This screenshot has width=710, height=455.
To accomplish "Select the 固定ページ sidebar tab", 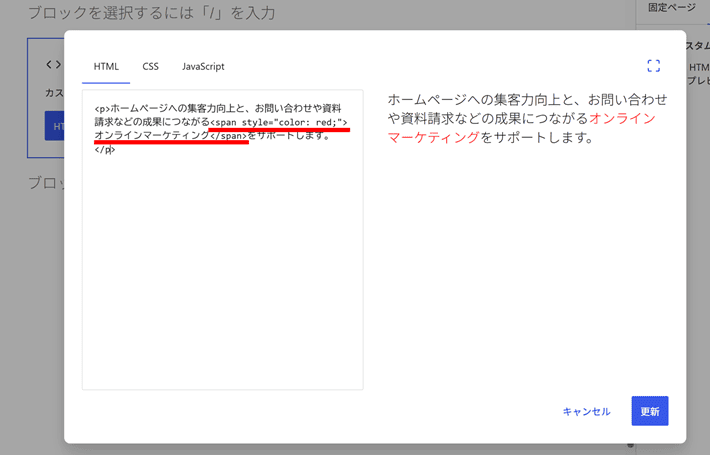I will click(x=672, y=8).
